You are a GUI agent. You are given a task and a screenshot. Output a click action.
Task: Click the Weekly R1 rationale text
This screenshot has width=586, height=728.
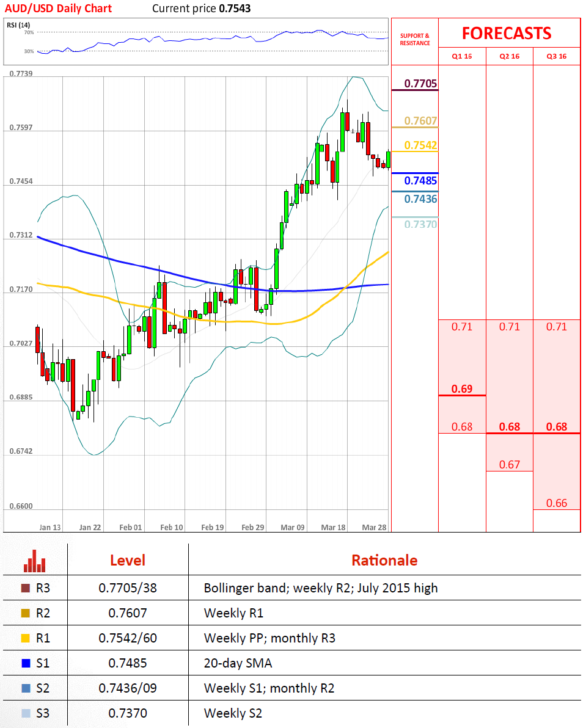coord(233,613)
